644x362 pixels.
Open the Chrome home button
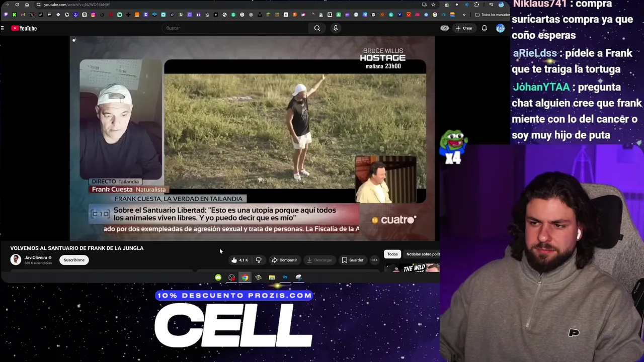(x=27, y=5)
